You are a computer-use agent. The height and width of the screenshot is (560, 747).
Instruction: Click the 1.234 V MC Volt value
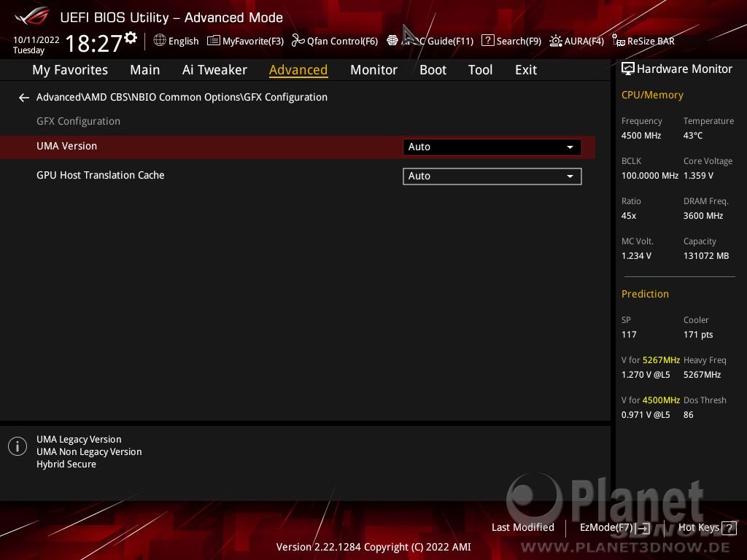636,256
